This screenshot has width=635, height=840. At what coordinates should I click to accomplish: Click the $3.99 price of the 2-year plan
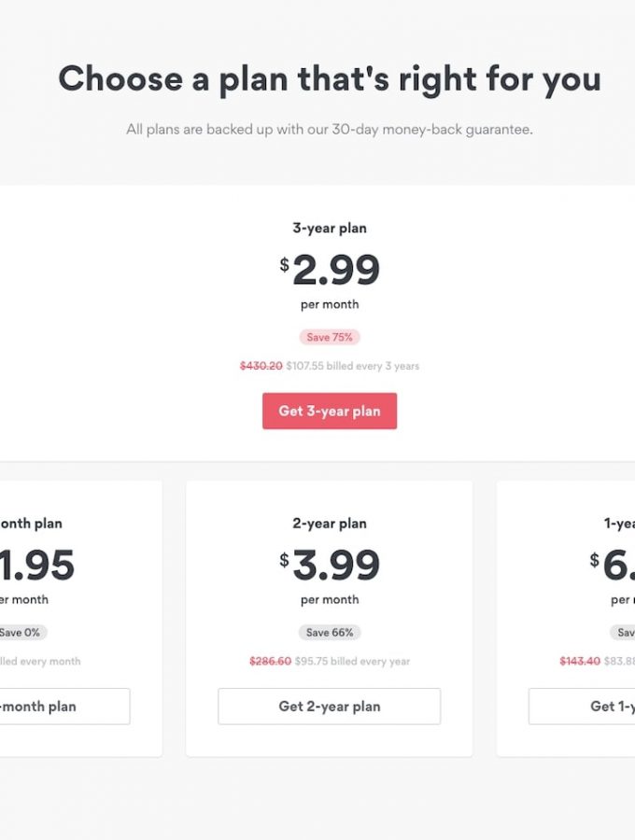[330, 566]
